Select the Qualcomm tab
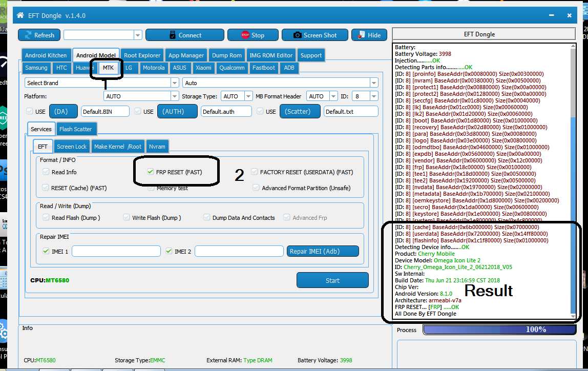Screen dimensions: 588x371 (232, 68)
